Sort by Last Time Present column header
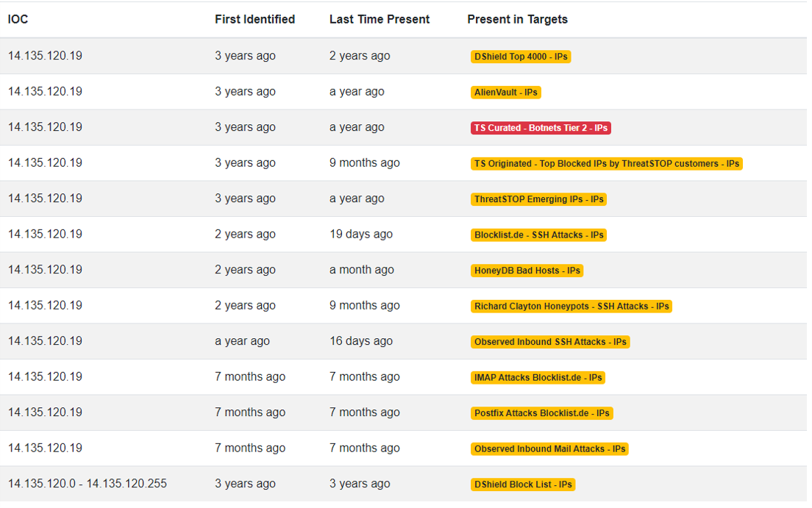Image resolution: width=812 pixels, height=508 pixels. pyautogui.click(x=379, y=20)
